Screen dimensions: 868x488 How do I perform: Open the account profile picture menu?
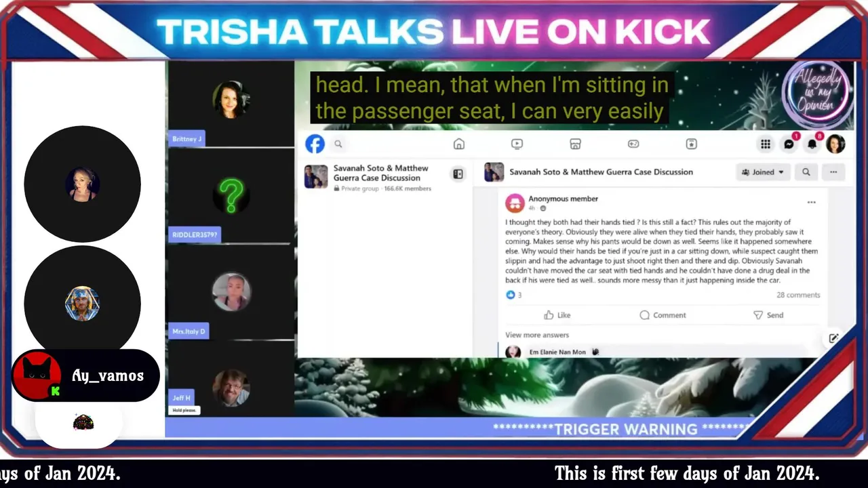click(835, 144)
